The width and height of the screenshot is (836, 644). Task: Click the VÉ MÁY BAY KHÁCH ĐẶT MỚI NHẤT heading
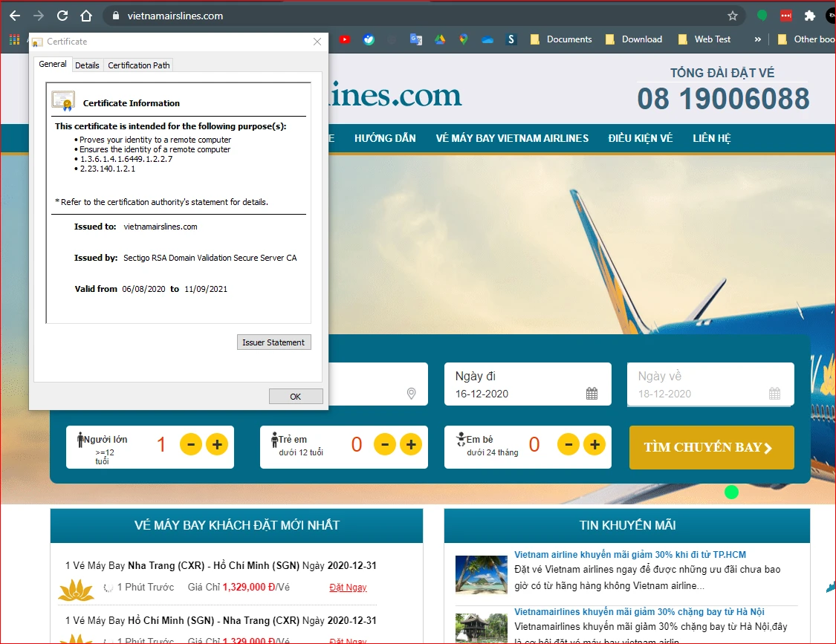tap(237, 525)
